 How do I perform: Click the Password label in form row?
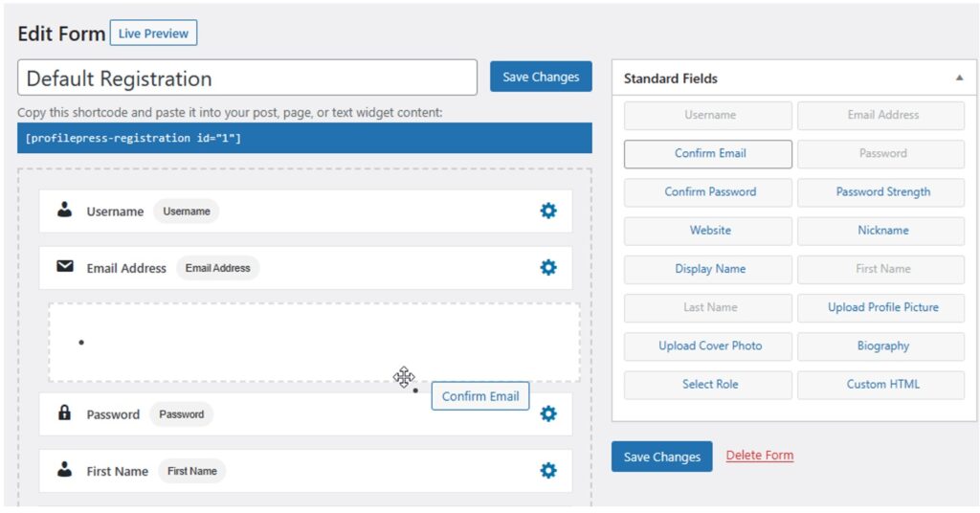tap(113, 415)
